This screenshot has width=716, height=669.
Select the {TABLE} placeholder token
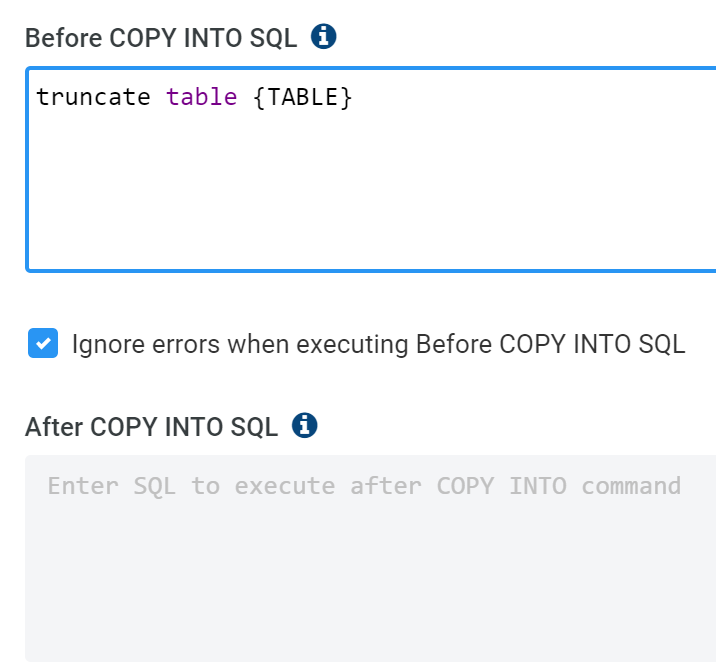pyautogui.click(x=303, y=97)
